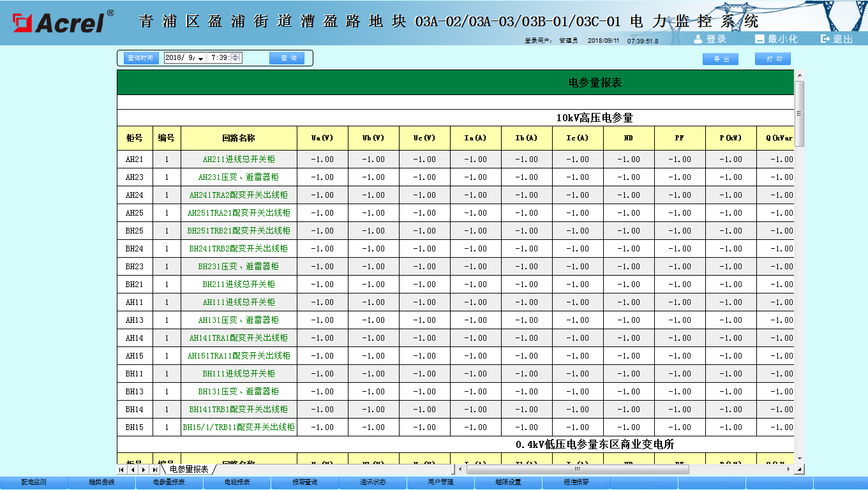Click the 退出 exit icon
The width and height of the screenshot is (868, 490).
[825, 39]
